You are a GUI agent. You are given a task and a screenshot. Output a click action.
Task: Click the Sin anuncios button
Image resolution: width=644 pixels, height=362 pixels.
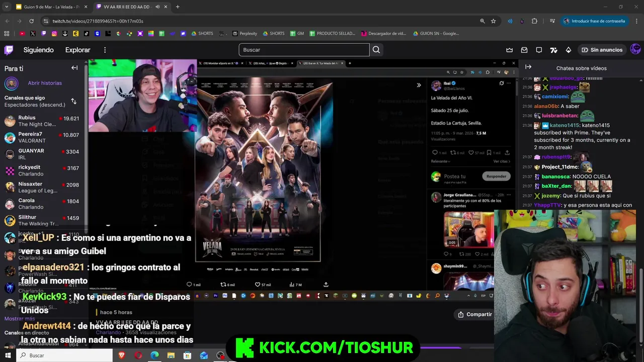pos(602,50)
